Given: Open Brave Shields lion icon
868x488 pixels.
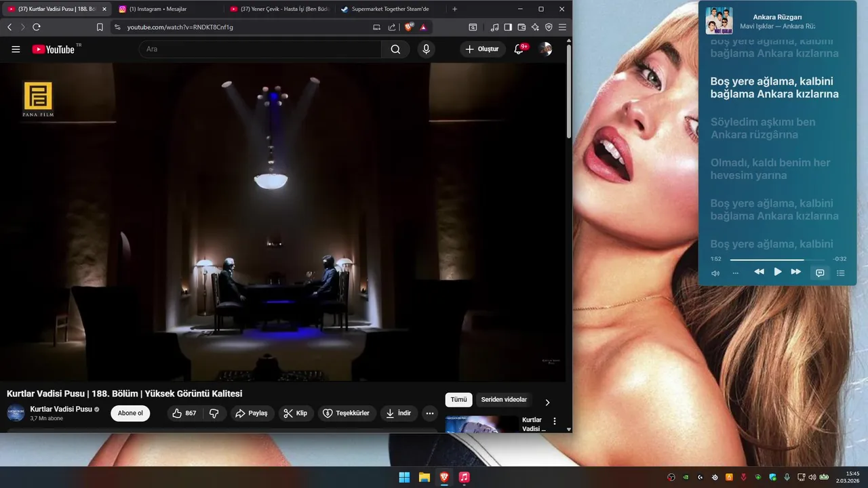Looking at the screenshot, I should tap(409, 27).
